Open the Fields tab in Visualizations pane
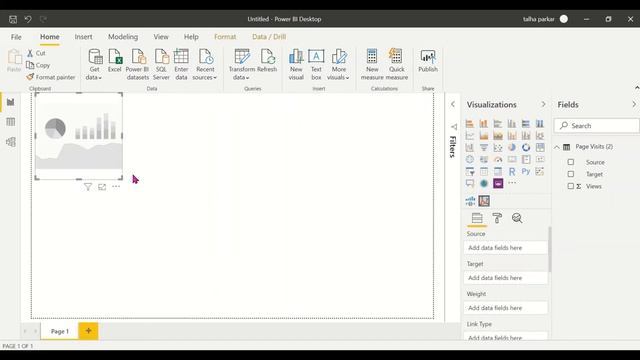 477,218
